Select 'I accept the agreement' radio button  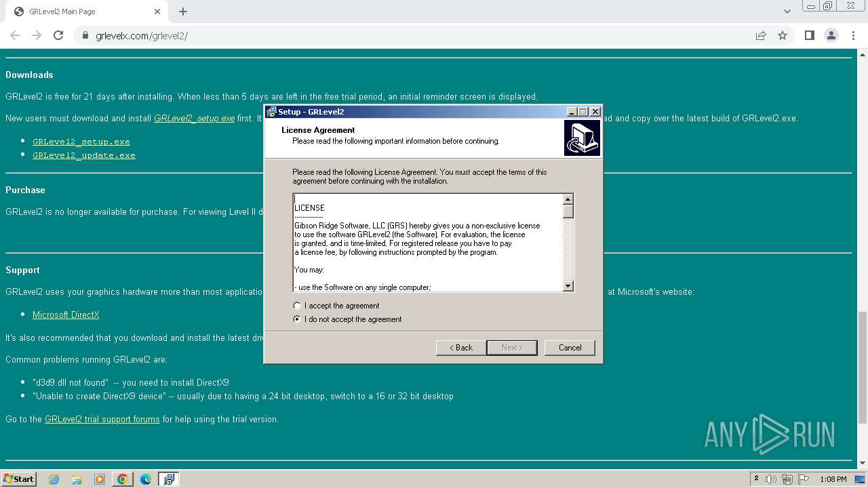point(297,306)
